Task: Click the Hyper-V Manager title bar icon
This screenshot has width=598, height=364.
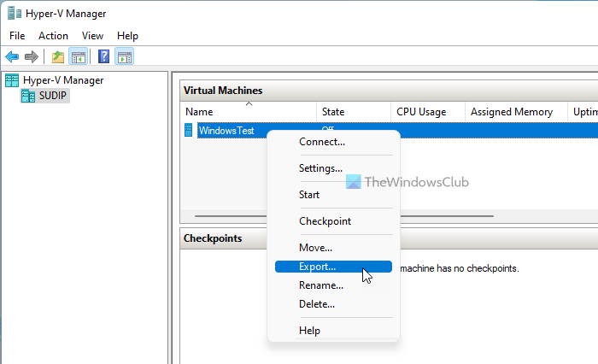Action: (15, 14)
